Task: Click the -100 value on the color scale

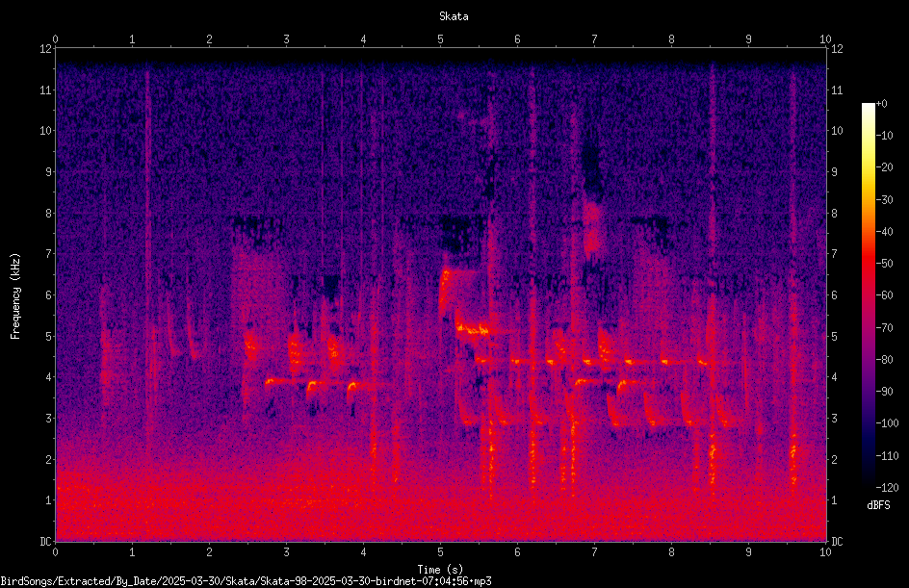Action: [x=887, y=423]
